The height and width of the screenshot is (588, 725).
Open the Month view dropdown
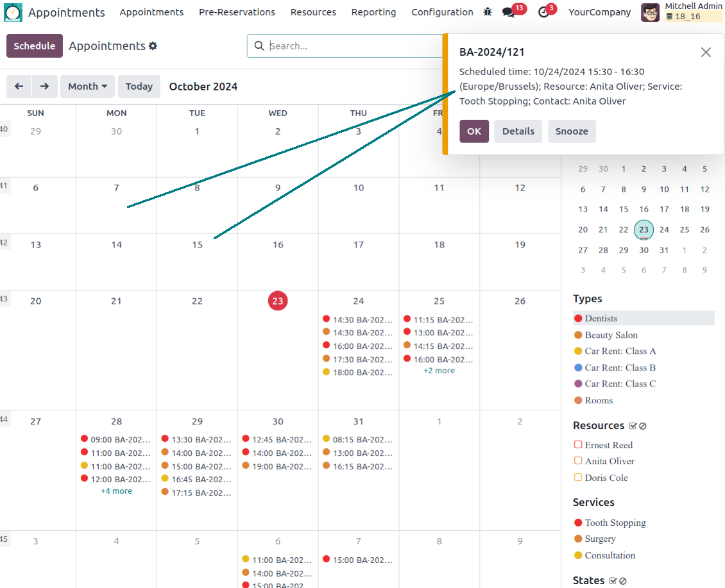(87, 87)
